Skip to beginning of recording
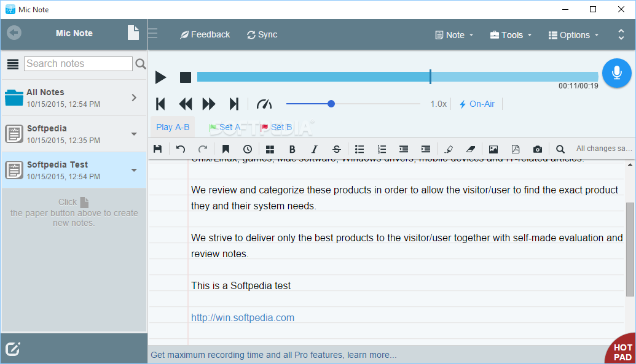The image size is (636, 364). tap(160, 104)
